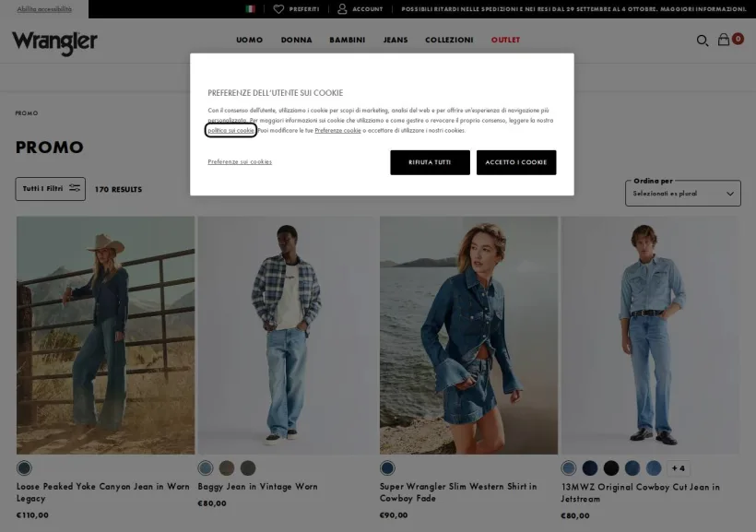Click the ACCETTO I COOKIE button
The height and width of the screenshot is (532, 756).
(x=516, y=162)
